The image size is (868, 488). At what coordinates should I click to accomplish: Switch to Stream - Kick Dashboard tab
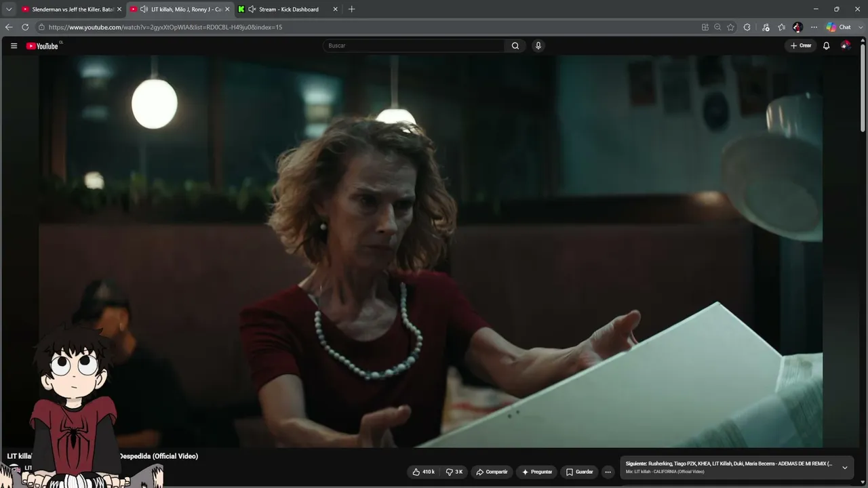click(x=288, y=9)
